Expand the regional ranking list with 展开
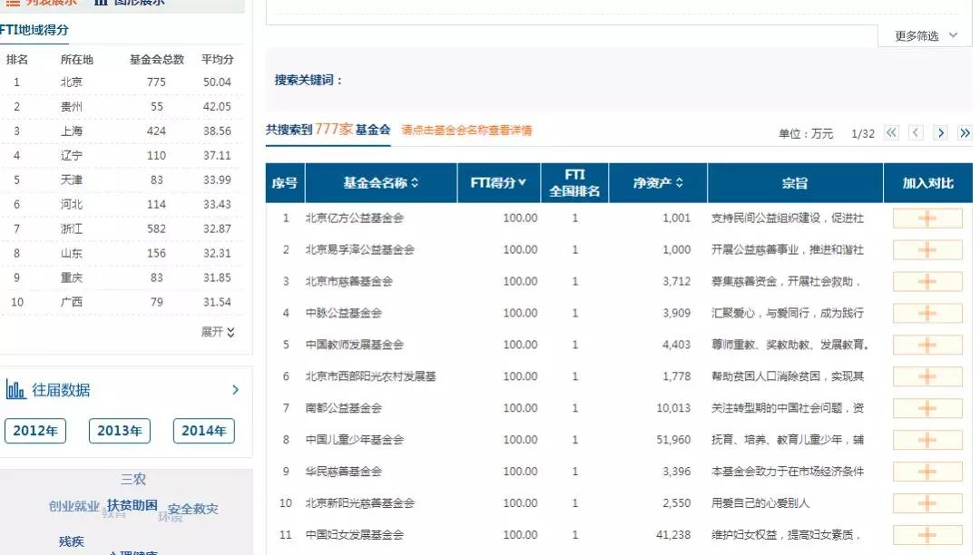980x555 pixels. coord(218,332)
